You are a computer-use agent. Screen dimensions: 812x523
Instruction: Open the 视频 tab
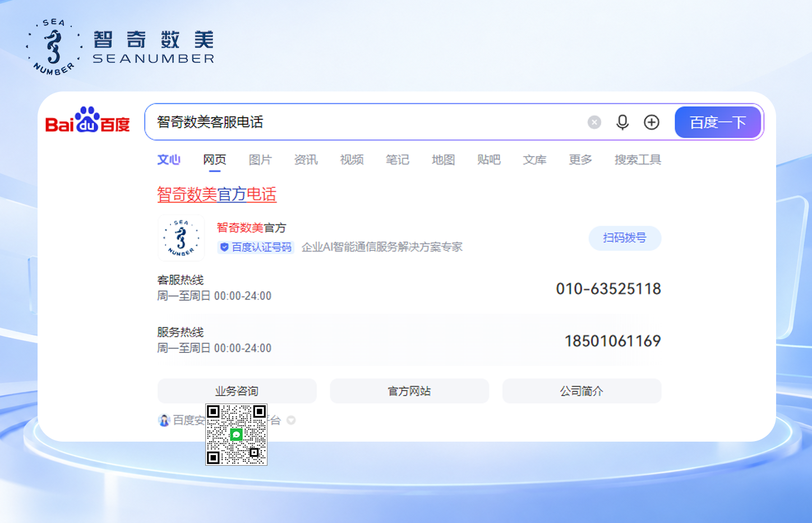pyautogui.click(x=352, y=160)
